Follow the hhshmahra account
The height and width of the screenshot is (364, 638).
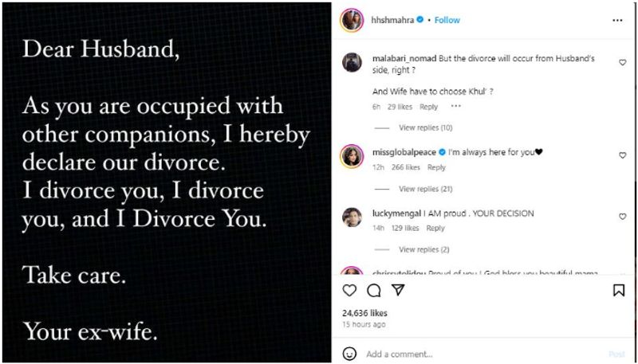click(x=447, y=20)
